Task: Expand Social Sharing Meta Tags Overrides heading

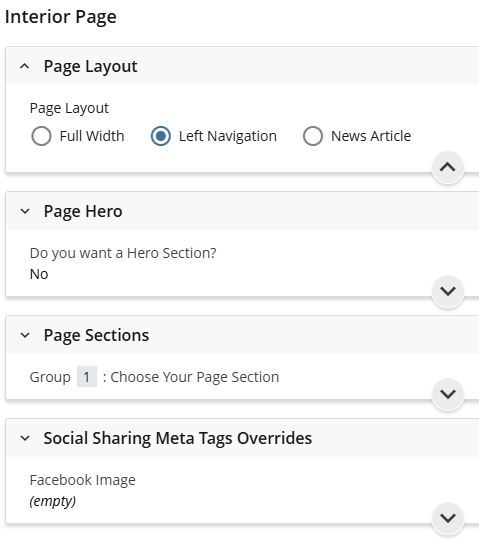Action: point(178,439)
